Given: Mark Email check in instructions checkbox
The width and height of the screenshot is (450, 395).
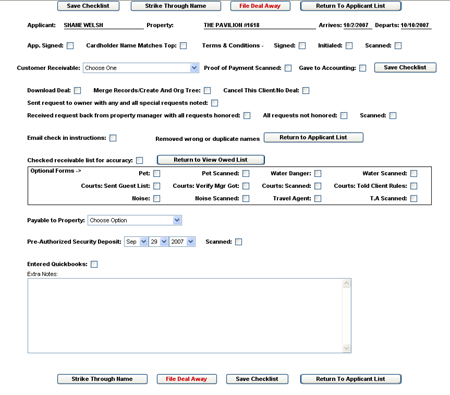Looking at the screenshot, I should (x=113, y=138).
